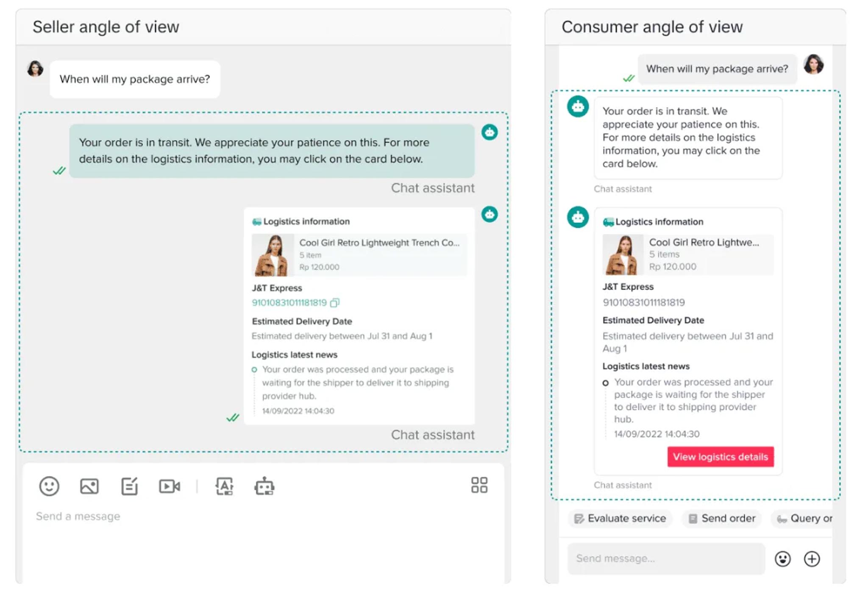Viewport: 868px width, 614px height.
Task: Click the View logistics details button
Action: click(x=721, y=457)
